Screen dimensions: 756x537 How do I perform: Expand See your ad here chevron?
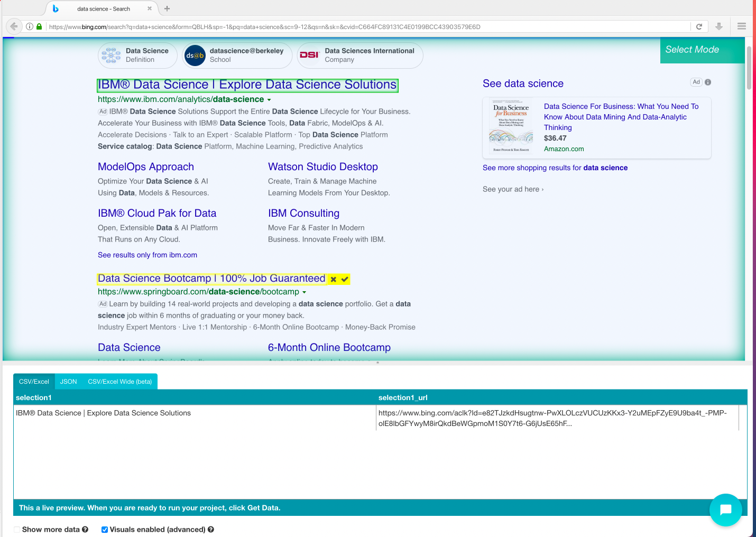point(542,189)
